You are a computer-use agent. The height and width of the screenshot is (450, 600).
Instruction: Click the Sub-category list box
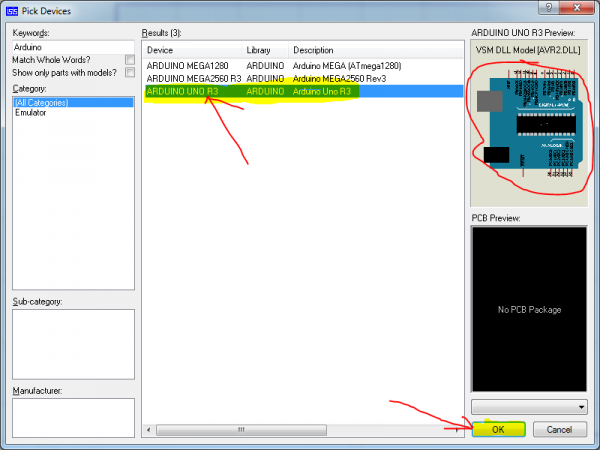click(73, 344)
